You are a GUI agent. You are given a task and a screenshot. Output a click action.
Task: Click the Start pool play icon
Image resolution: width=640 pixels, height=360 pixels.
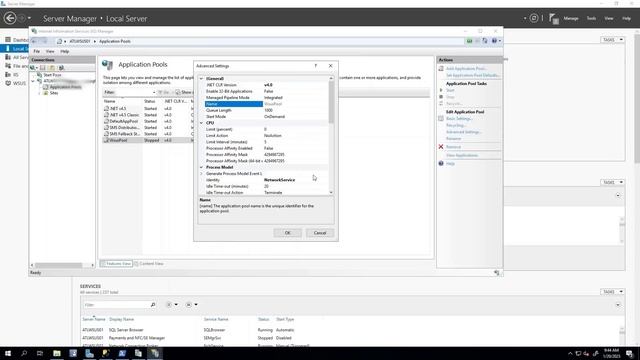[x=441, y=90]
